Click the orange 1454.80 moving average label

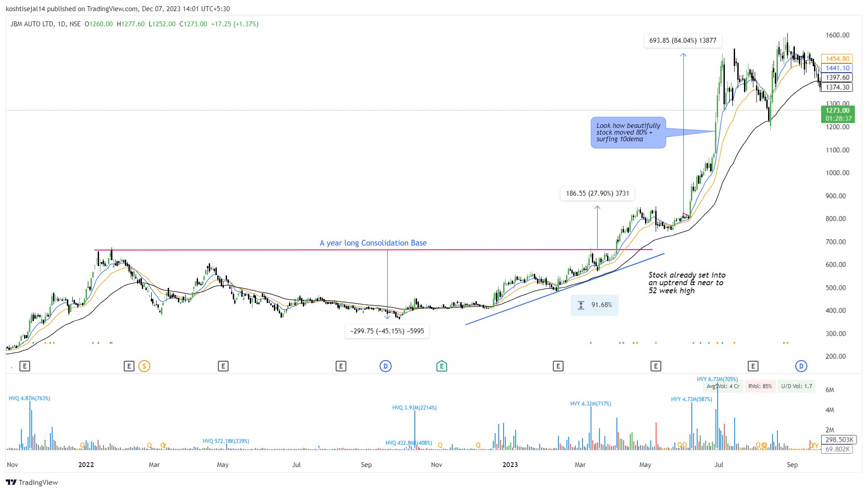[837, 59]
